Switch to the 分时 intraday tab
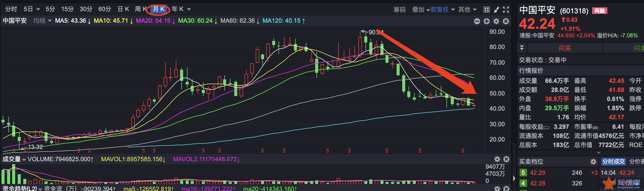Viewport: 644px width, 191px height. 11,9
